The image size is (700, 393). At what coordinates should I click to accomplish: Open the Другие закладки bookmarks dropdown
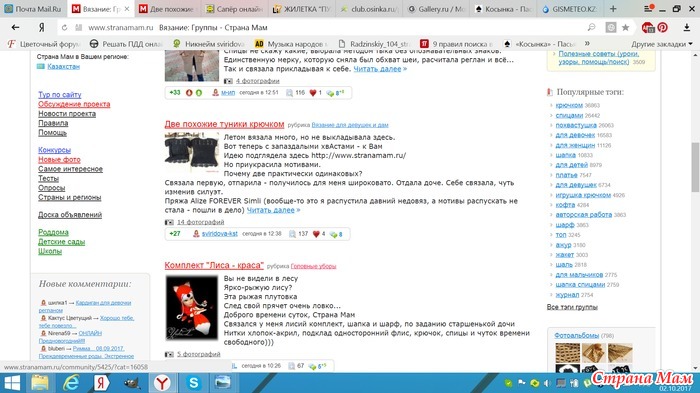click(x=662, y=44)
